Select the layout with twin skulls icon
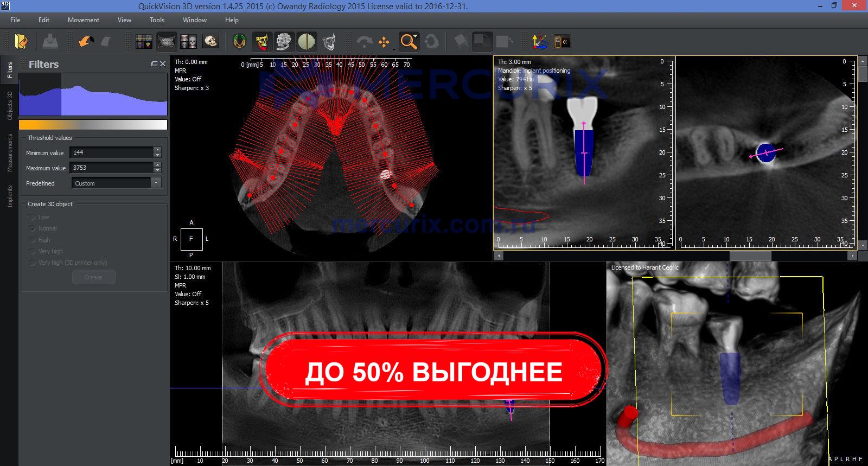Image resolution: width=868 pixels, height=466 pixels. (x=189, y=41)
